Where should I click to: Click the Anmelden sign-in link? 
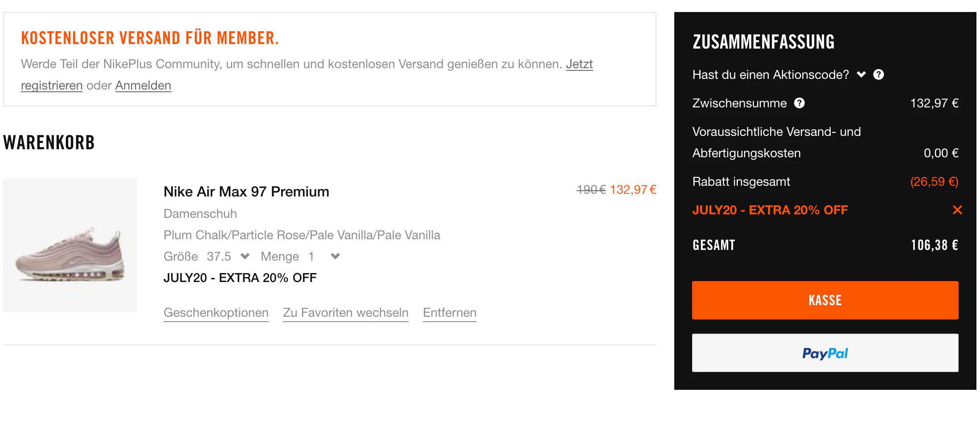tap(143, 85)
